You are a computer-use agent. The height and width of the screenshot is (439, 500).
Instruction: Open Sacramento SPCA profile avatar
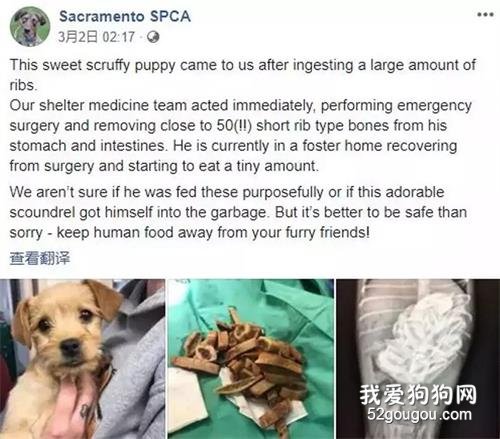coord(30,26)
